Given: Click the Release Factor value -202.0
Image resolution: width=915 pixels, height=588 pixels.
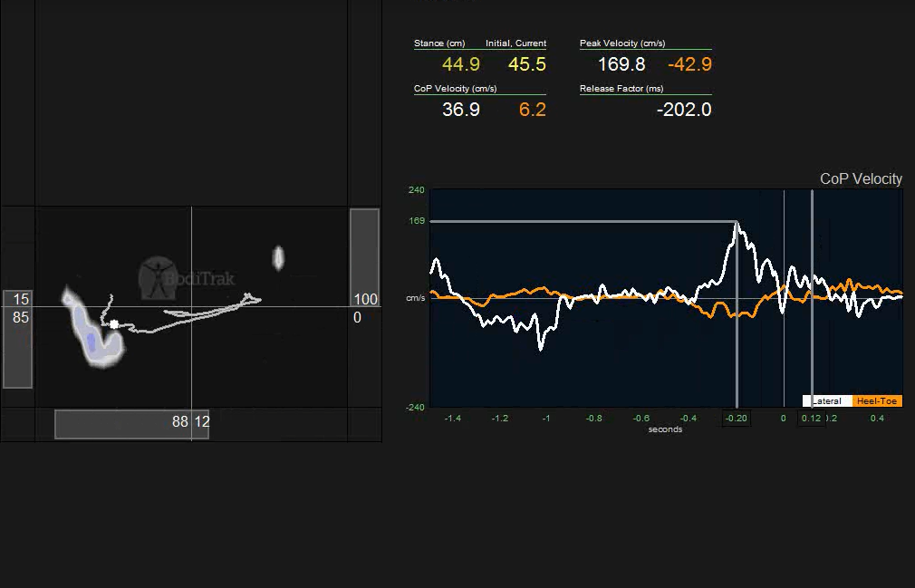Looking at the screenshot, I should [684, 110].
